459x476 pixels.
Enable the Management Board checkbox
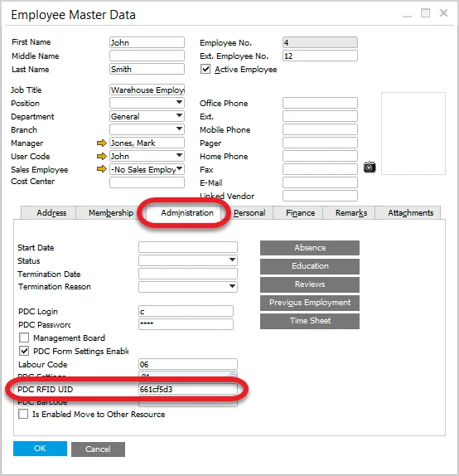[24, 338]
